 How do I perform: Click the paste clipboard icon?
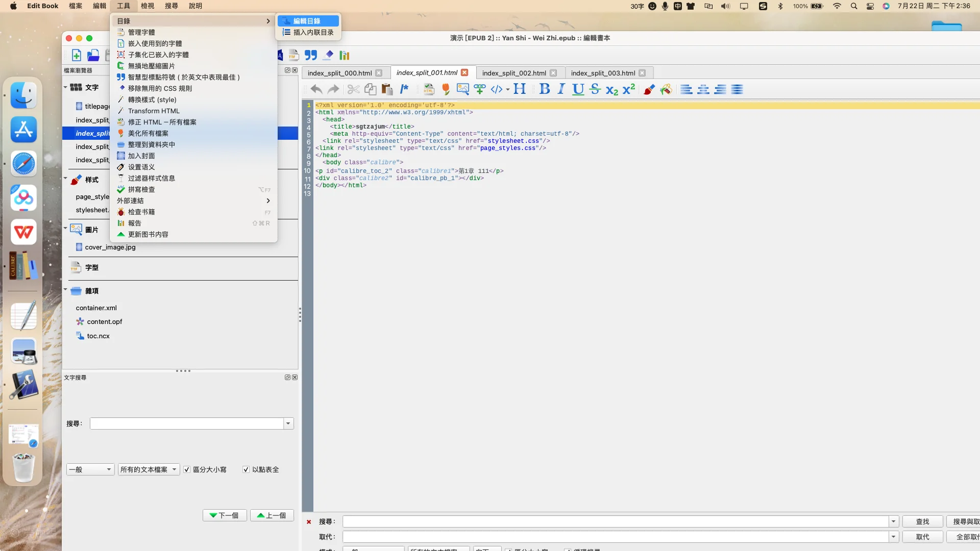(387, 89)
